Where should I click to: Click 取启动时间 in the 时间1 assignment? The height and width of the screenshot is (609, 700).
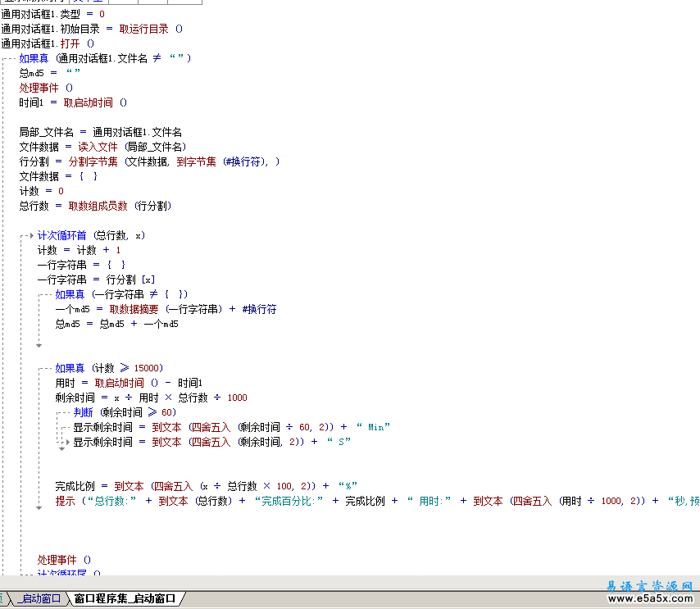(88, 102)
